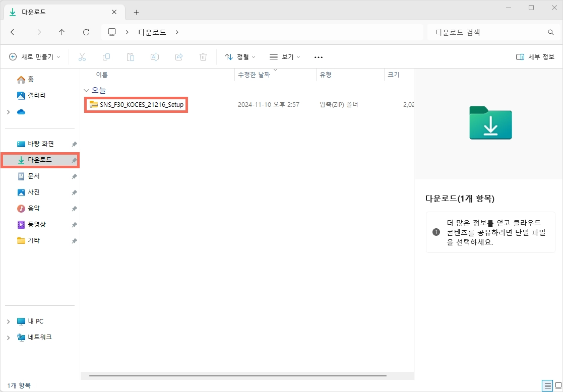
Task: Sort by the 유형 column header
Action: (326, 75)
